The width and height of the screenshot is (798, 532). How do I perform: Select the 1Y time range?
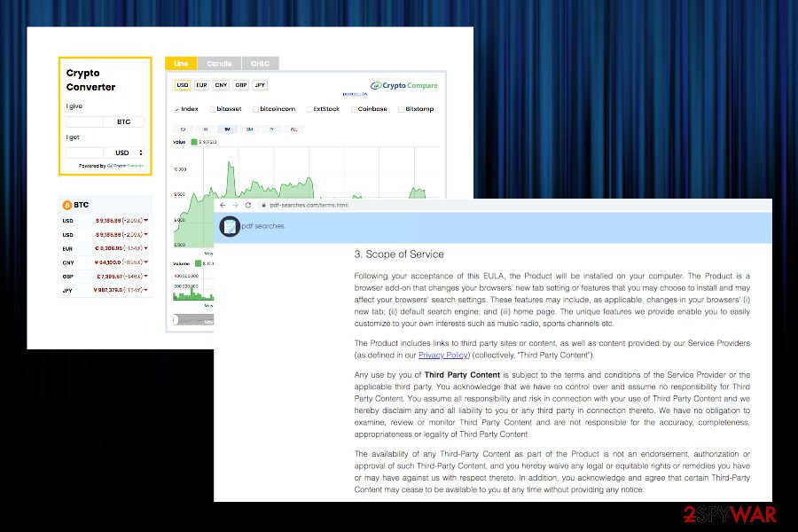(271, 129)
